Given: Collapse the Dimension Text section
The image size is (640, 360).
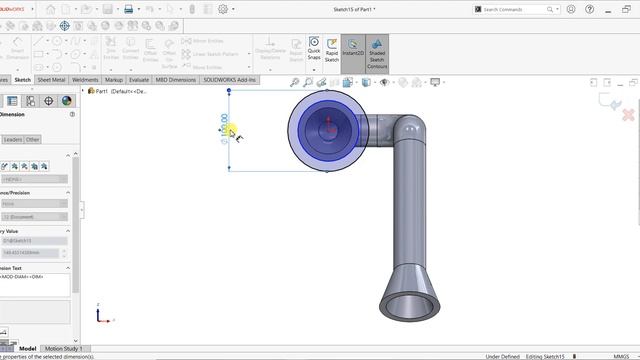Looking at the screenshot, I should [x=68, y=268].
